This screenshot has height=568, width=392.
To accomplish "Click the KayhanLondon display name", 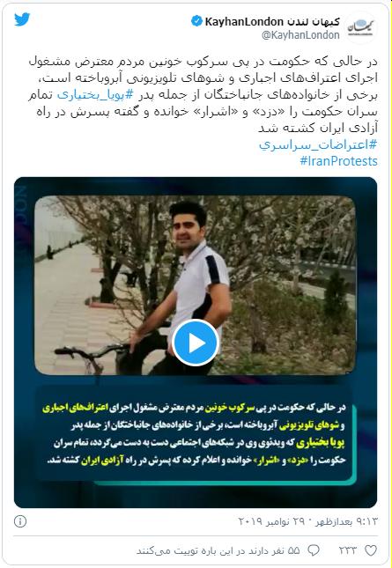I will (x=272, y=22).
